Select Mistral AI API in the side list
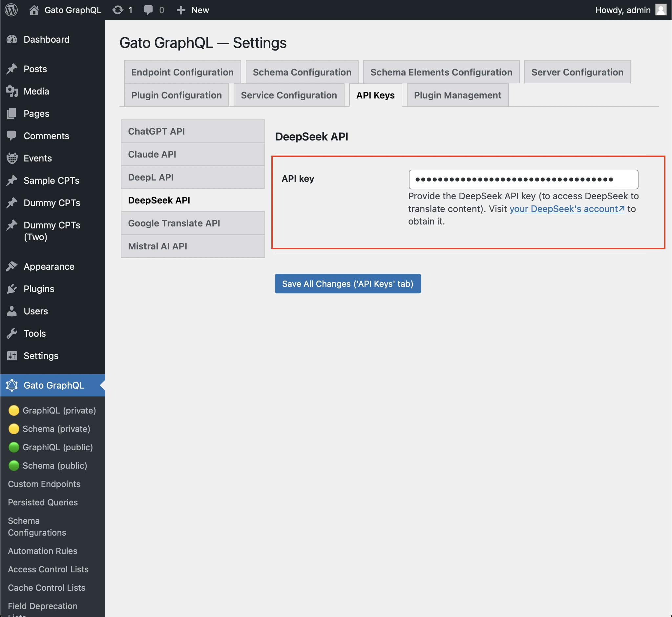Viewport: 672px width, 617px height. (193, 246)
